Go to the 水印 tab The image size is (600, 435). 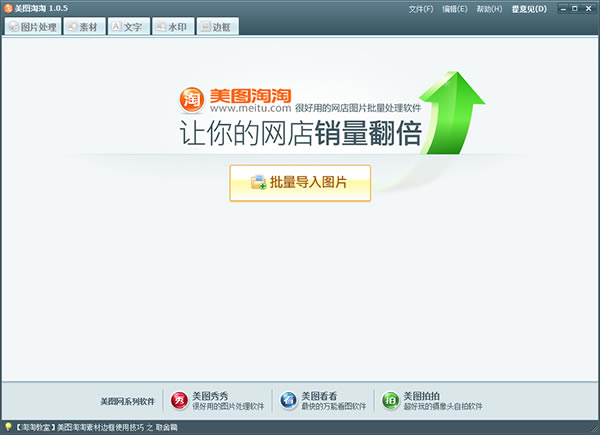[173, 26]
